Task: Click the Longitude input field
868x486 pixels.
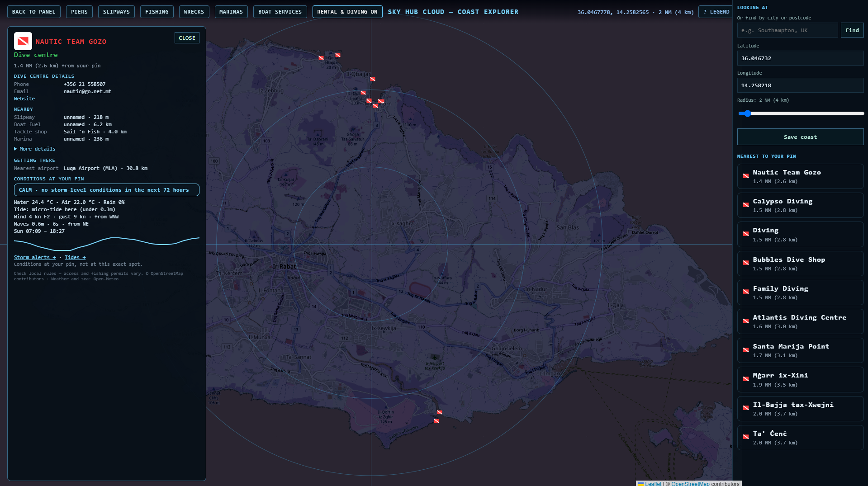Action: tap(800, 85)
